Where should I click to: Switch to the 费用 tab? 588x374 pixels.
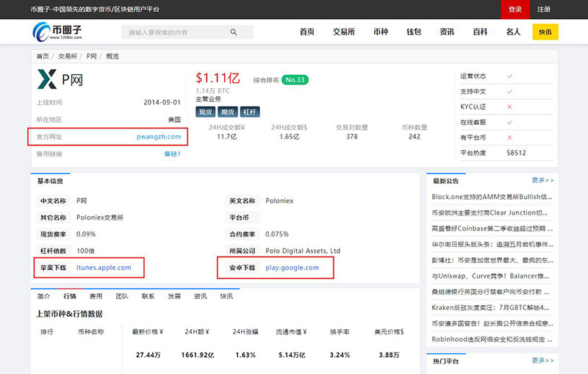pyautogui.click(x=96, y=296)
